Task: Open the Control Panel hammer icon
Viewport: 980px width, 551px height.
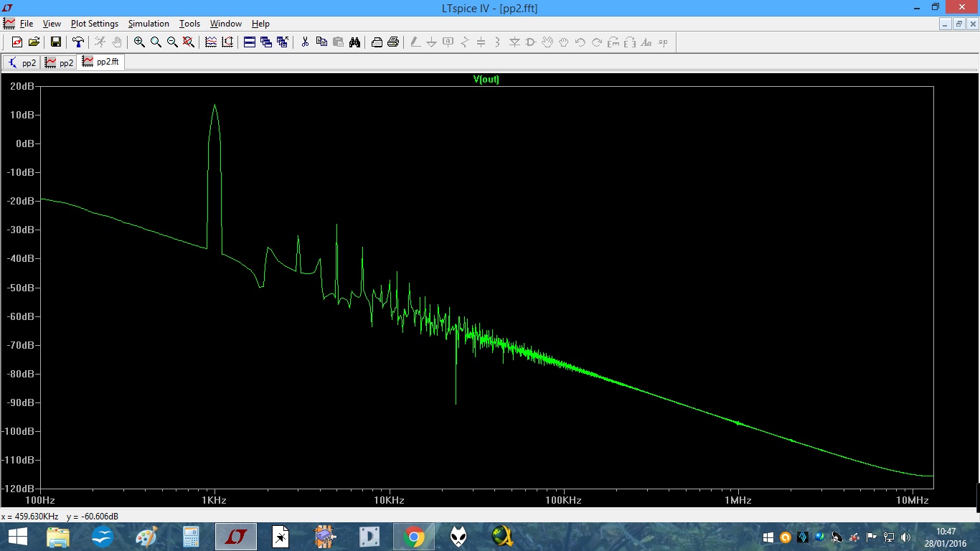Action: 78,42
